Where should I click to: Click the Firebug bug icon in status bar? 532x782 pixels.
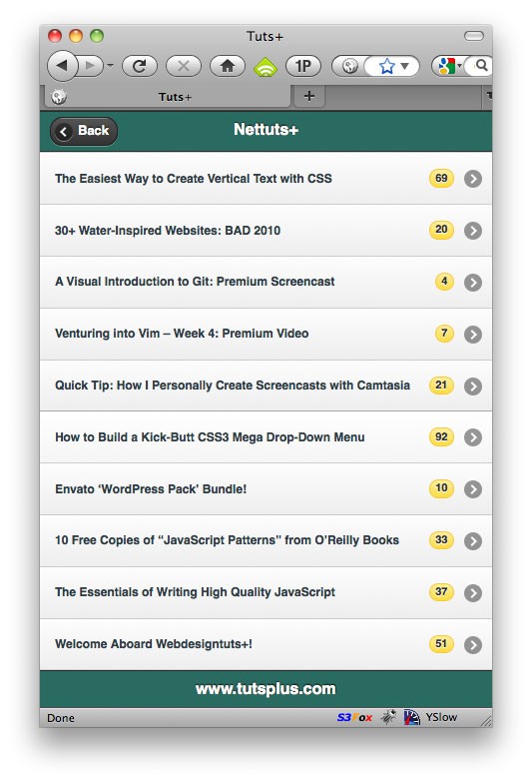[388, 717]
